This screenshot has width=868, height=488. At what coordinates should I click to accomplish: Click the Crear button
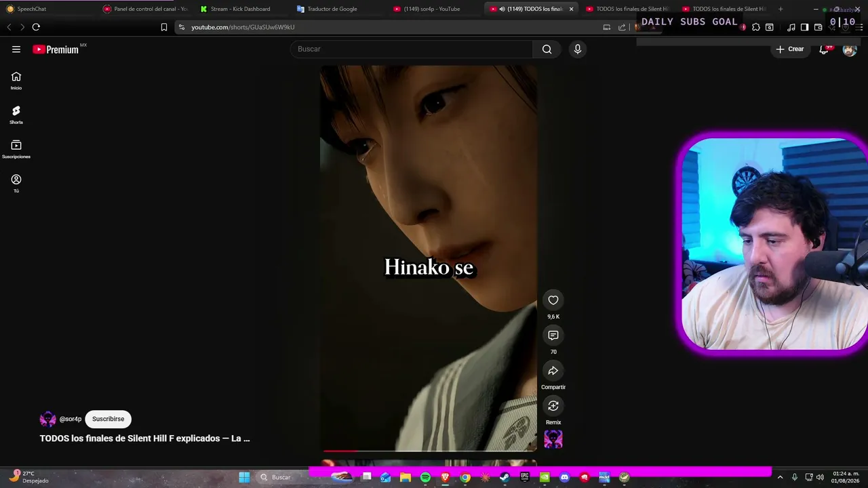pyautogui.click(x=790, y=49)
